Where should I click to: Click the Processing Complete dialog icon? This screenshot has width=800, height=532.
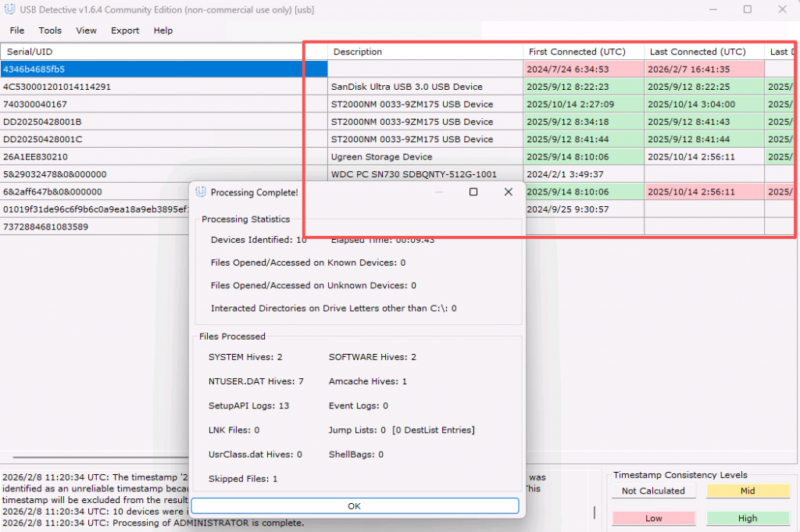point(202,192)
